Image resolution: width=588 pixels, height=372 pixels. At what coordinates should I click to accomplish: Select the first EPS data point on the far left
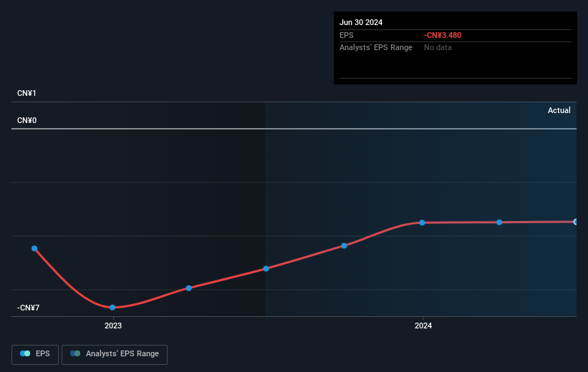pos(34,248)
